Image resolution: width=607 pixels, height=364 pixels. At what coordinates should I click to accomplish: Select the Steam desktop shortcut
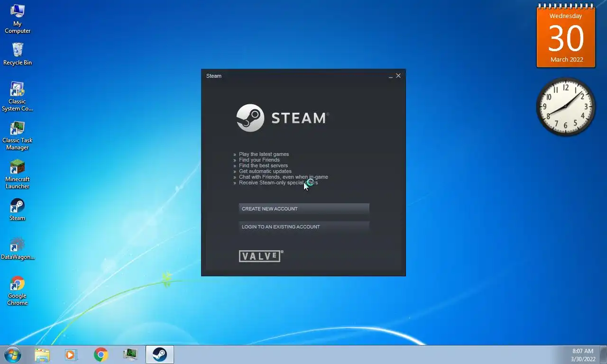tap(18, 209)
